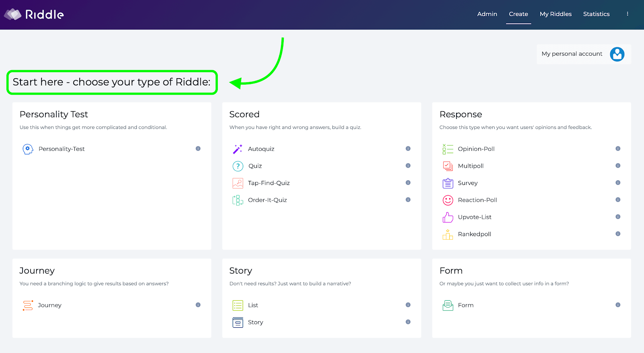Choose Upvote-List
Image resolution: width=644 pixels, height=353 pixels.
(x=475, y=217)
